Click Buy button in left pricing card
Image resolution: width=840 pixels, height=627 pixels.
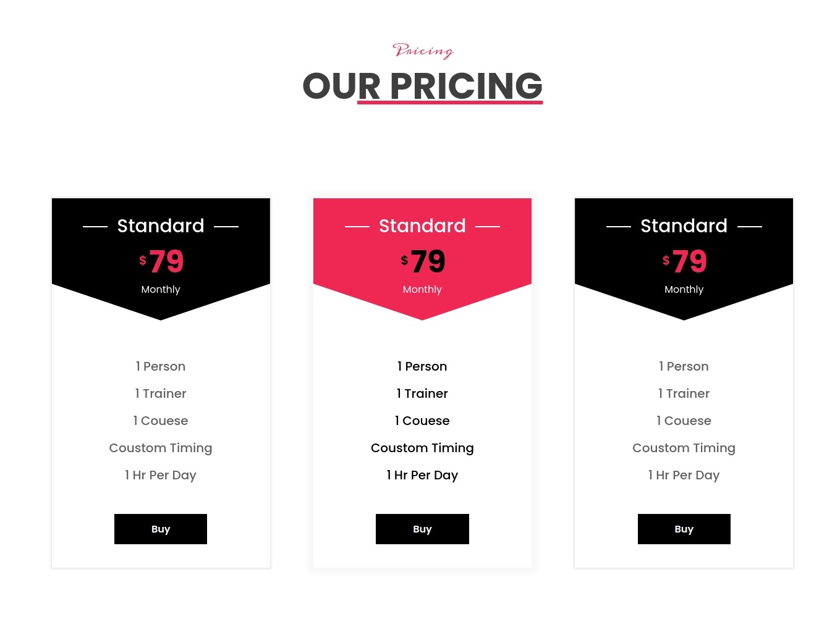pyautogui.click(x=161, y=529)
